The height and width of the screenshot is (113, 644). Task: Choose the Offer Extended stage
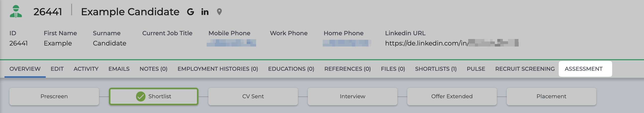coord(452,96)
